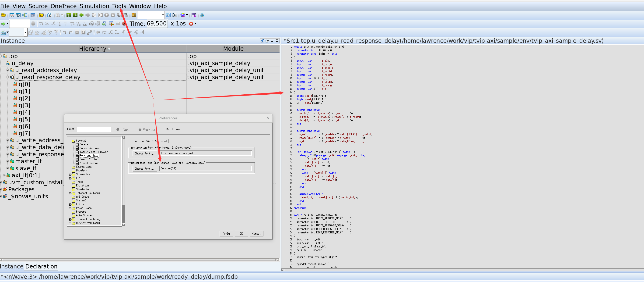The height and width of the screenshot is (282, 644).
Task: Click the Module column header
Action: (x=233, y=49)
